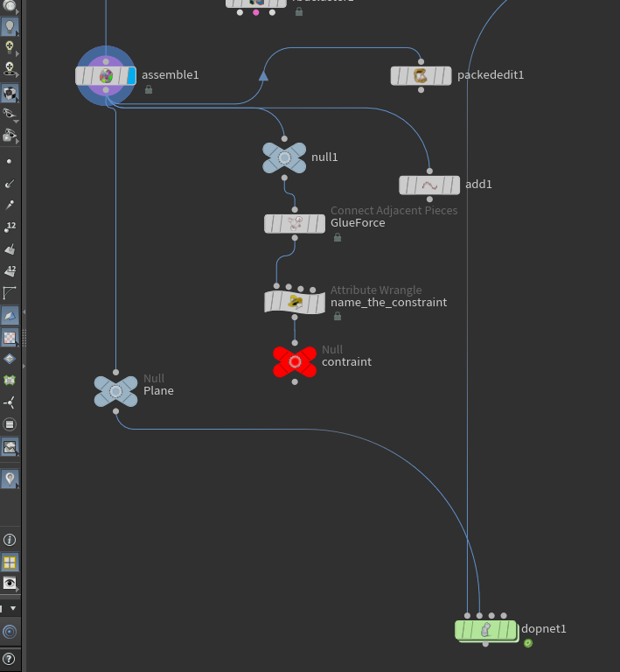Click the assemble1 node label
This screenshot has width=620, height=672.
(x=171, y=75)
